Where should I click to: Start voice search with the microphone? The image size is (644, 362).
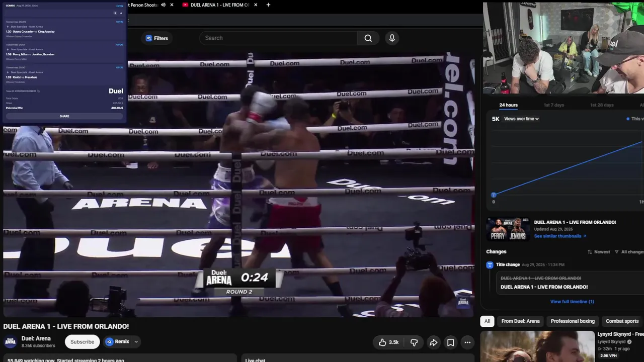point(392,38)
